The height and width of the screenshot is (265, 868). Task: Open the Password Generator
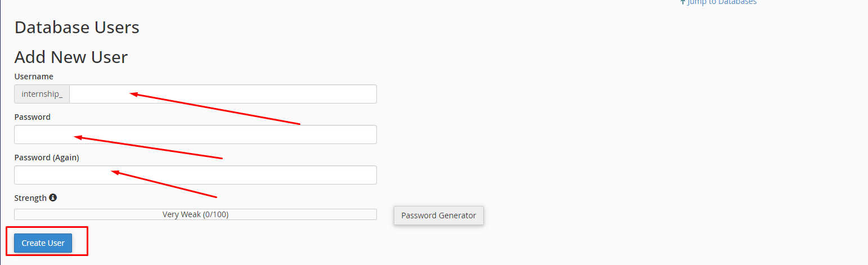coord(439,215)
